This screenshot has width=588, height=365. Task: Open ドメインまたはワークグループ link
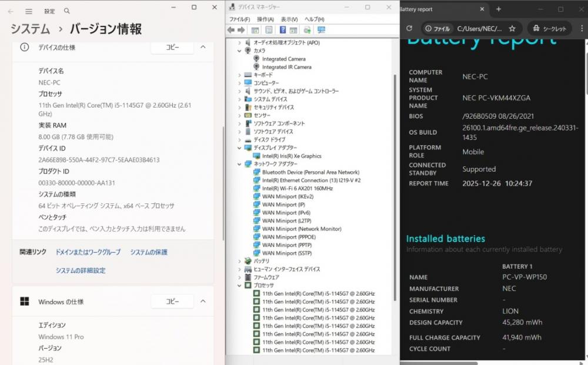click(88, 252)
